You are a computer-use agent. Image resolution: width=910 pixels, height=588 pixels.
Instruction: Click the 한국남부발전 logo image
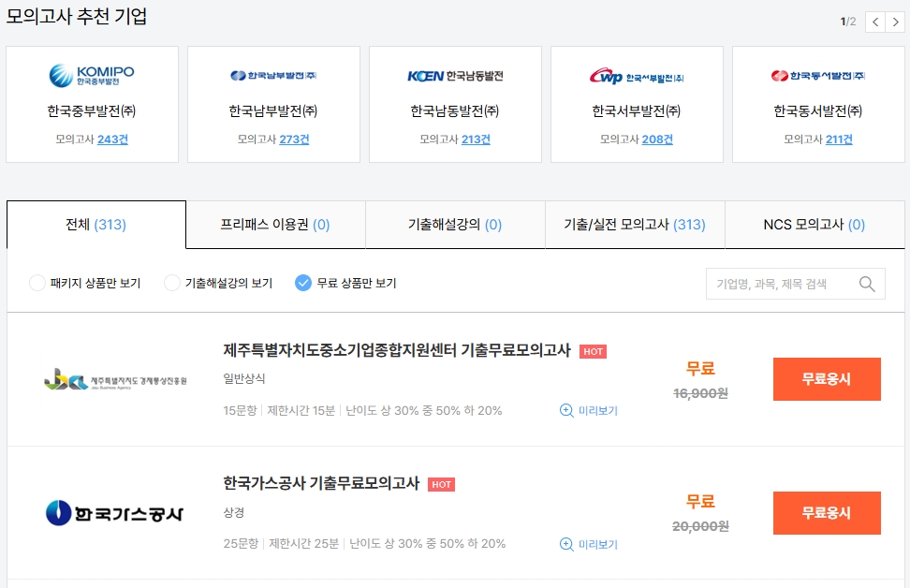click(x=273, y=76)
